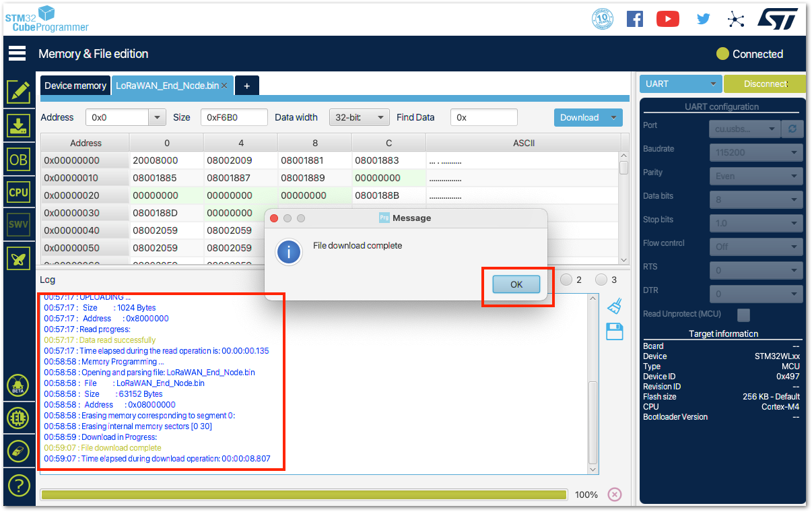Open the ST Twitter icon
Screen dimensions: 812x512
point(703,19)
